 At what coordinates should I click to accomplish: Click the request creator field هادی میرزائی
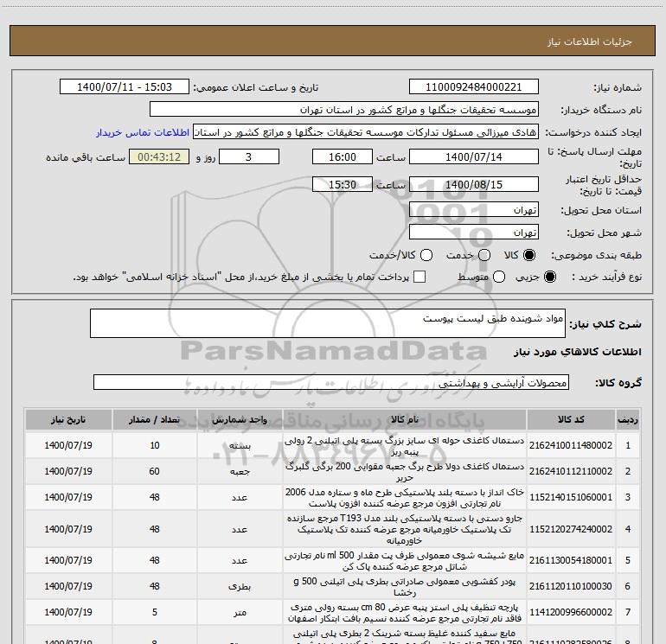(366, 132)
